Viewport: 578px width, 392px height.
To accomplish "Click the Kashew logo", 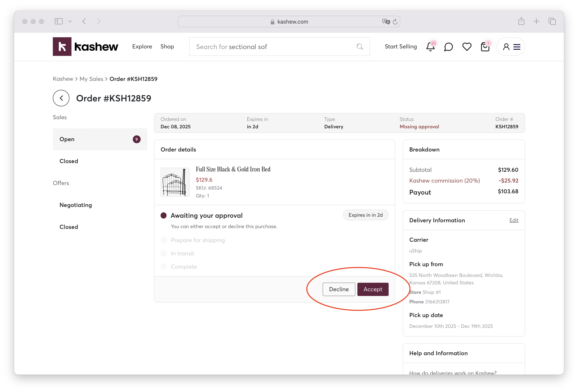I will pyautogui.click(x=85, y=47).
